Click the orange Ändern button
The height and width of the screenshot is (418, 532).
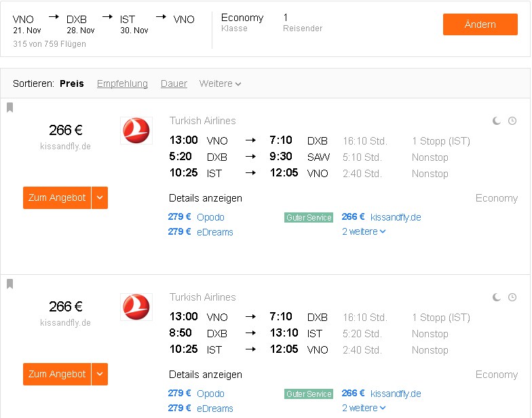480,24
